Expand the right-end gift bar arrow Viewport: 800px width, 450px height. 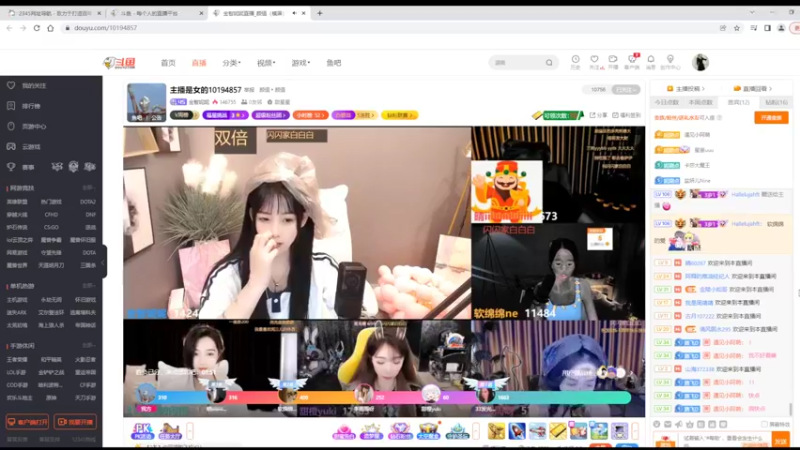coord(635,432)
